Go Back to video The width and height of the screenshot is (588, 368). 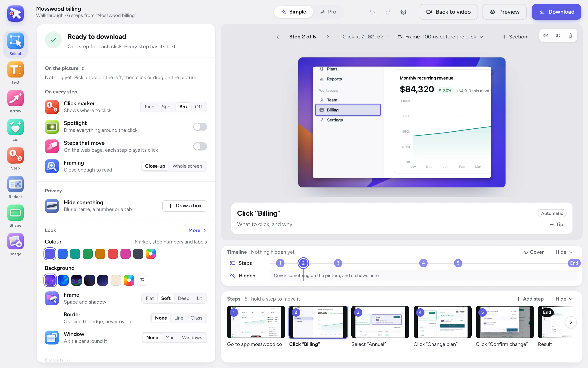448,12
